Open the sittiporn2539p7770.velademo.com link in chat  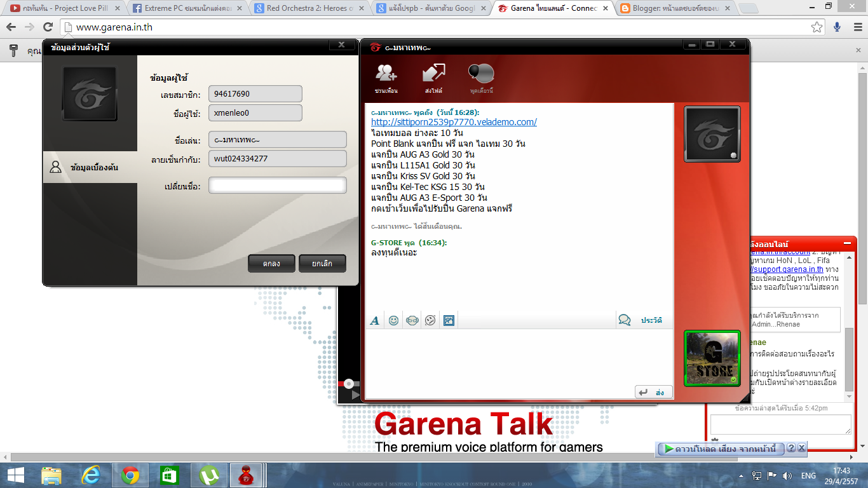pos(454,122)
